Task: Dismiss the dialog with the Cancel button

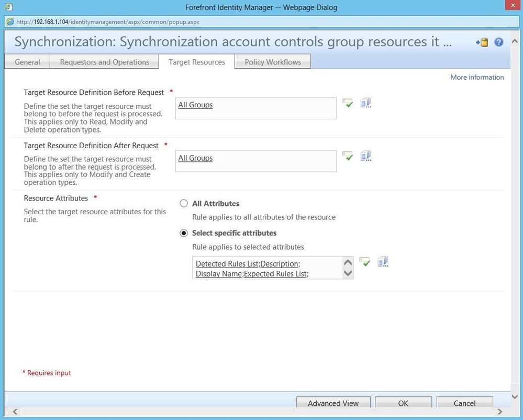Action: pyautogui.click(x=465, y=403)
